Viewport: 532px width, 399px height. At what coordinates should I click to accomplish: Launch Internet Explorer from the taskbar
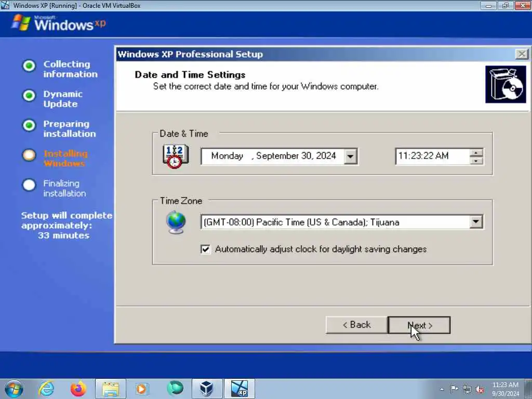46,389
